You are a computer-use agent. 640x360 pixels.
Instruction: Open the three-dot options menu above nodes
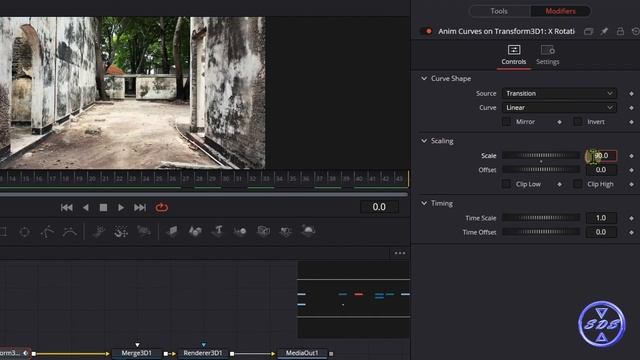click(x=400, y=253)
